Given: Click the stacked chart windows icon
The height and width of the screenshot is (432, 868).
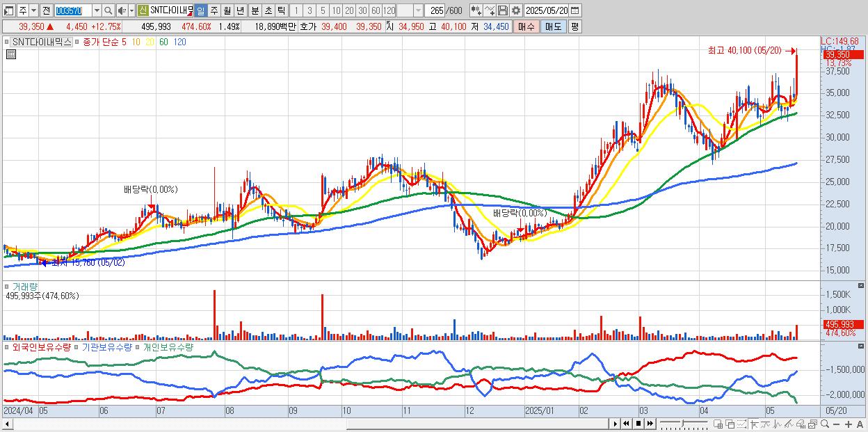Looking at the screenshot, I should coord(812,424).
